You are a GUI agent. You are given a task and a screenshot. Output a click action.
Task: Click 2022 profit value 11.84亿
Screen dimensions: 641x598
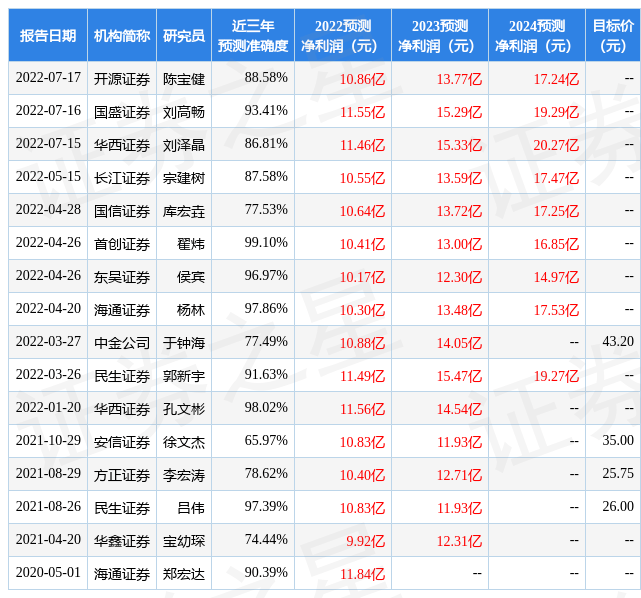pyautogui.click(x=363, y=575)
